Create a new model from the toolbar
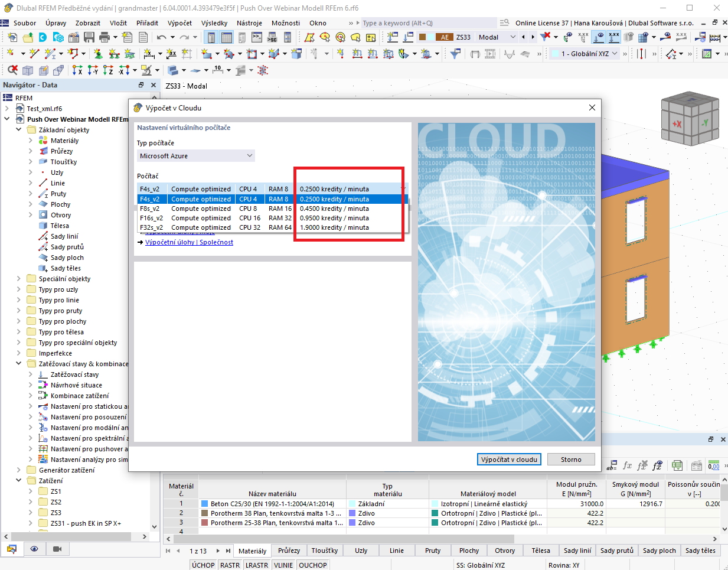 pos(12,37)
